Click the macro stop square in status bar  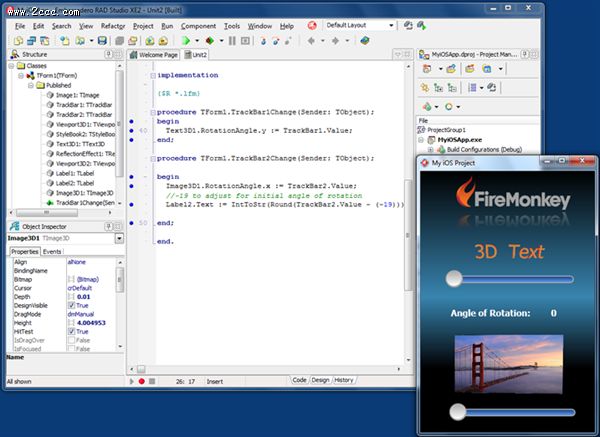tap(152, 381)
